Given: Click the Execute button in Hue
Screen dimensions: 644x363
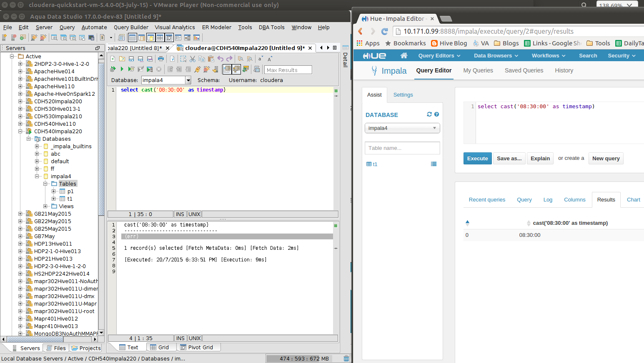Looking at the screenshot, I should [478, 159].
